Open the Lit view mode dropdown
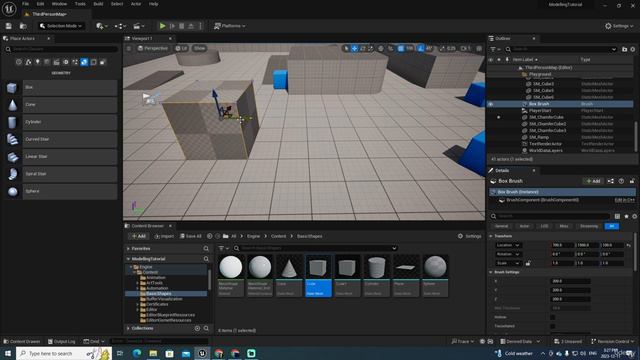 (x=181, y=48)
